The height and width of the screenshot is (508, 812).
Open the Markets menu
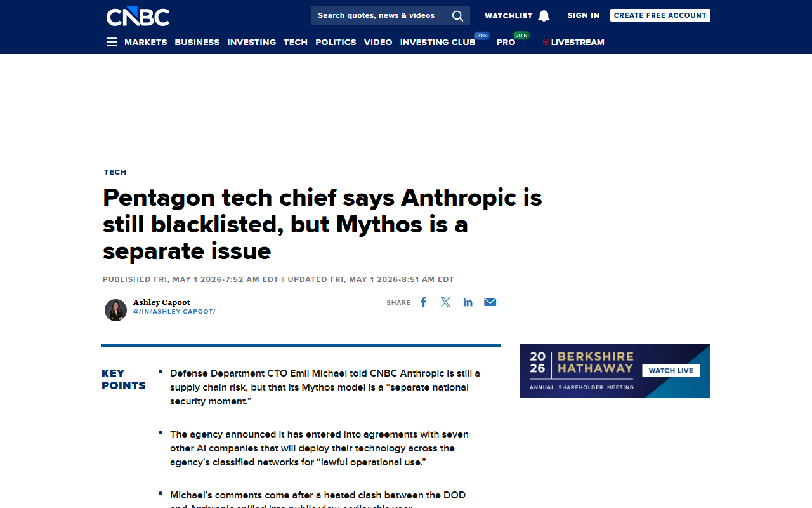(146, 42)
